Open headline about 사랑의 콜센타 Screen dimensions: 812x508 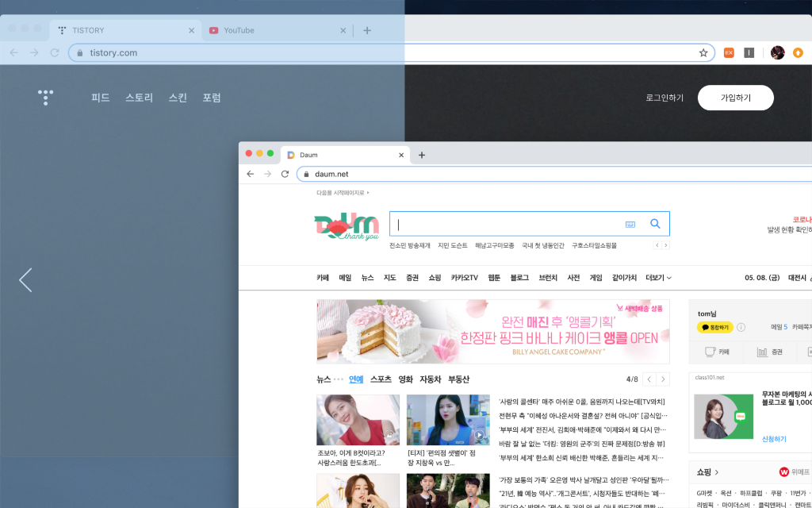click(582, 402)
